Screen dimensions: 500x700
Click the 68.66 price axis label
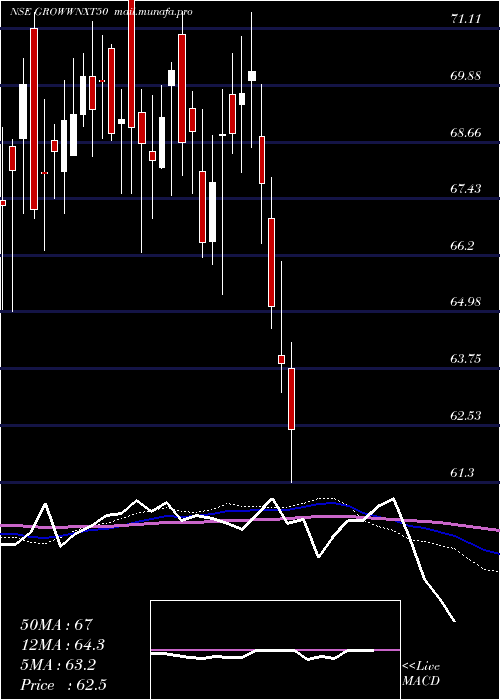(x=467, y=133)
